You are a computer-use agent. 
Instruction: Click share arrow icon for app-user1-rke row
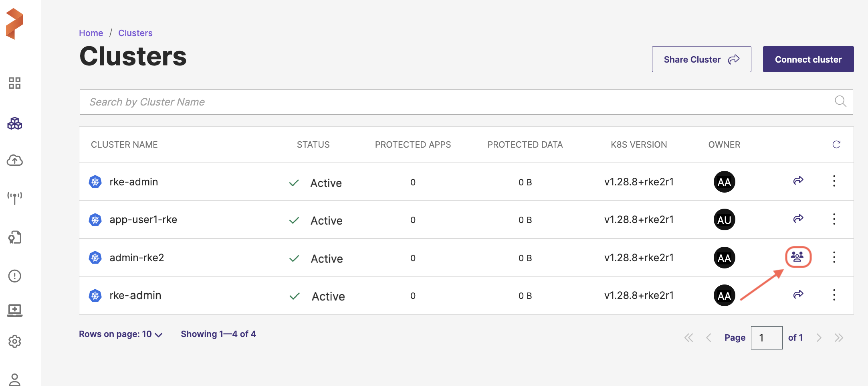798,219
